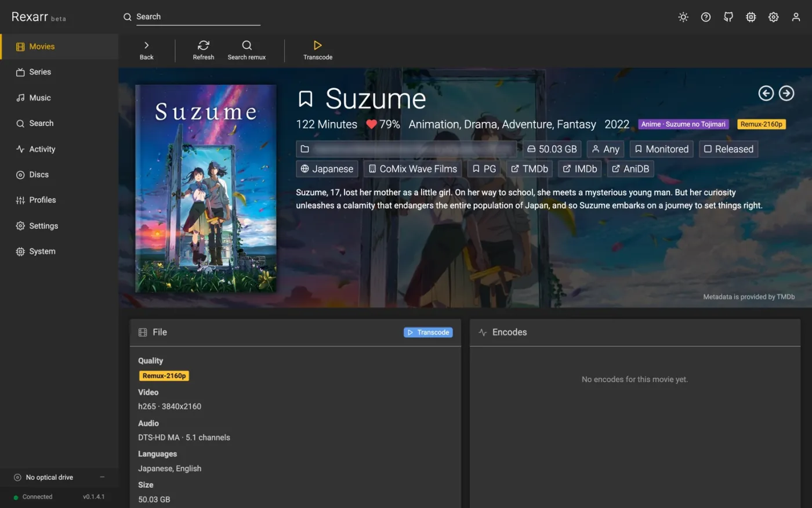Go to next movie with right arrow
This screenshot has height=508, width=812.
(786, 93)
